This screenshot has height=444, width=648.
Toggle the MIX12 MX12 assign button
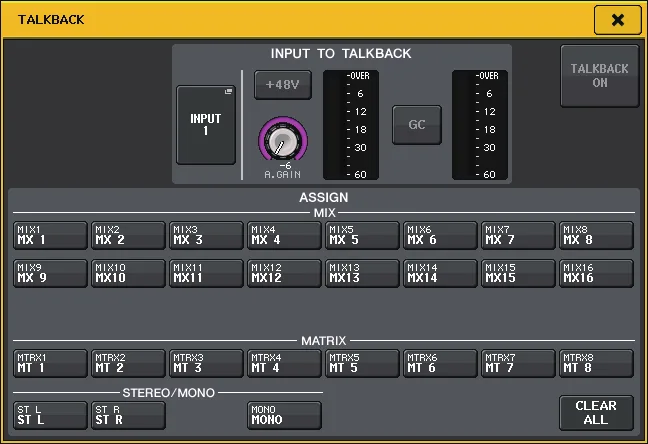tap(284, 273)
